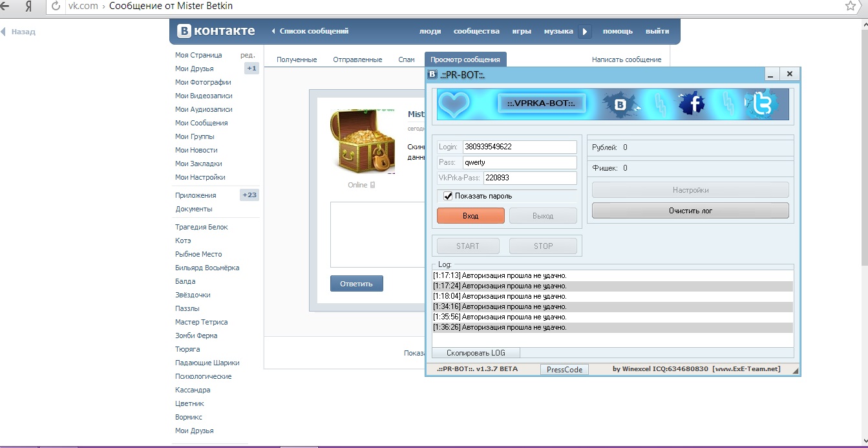Click the orange 'Вход' button

click(x=471, y=216)
